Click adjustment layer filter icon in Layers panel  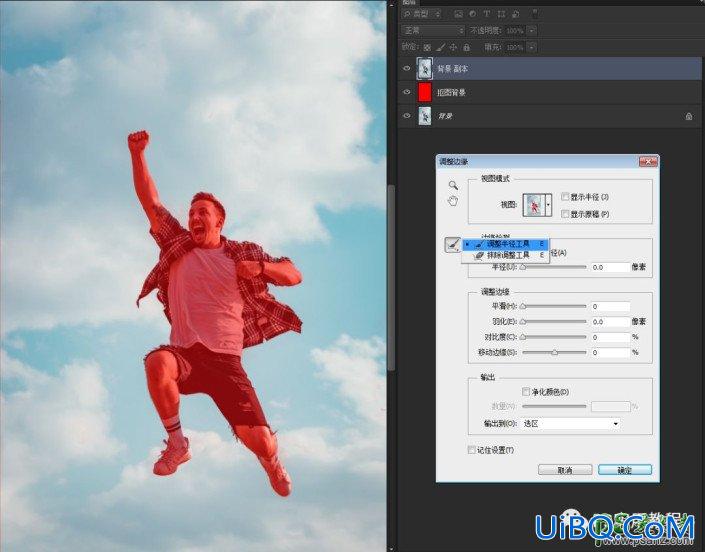click(473, 14)
